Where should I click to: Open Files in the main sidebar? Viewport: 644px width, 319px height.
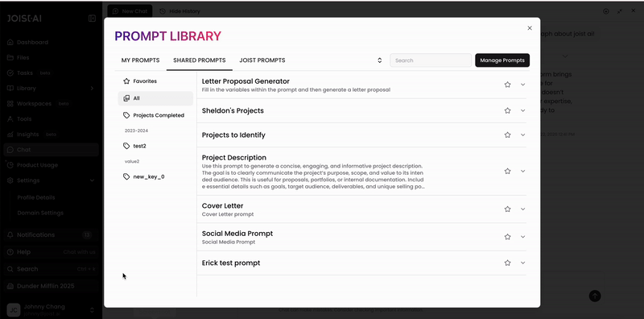click(x=51, y=57)
